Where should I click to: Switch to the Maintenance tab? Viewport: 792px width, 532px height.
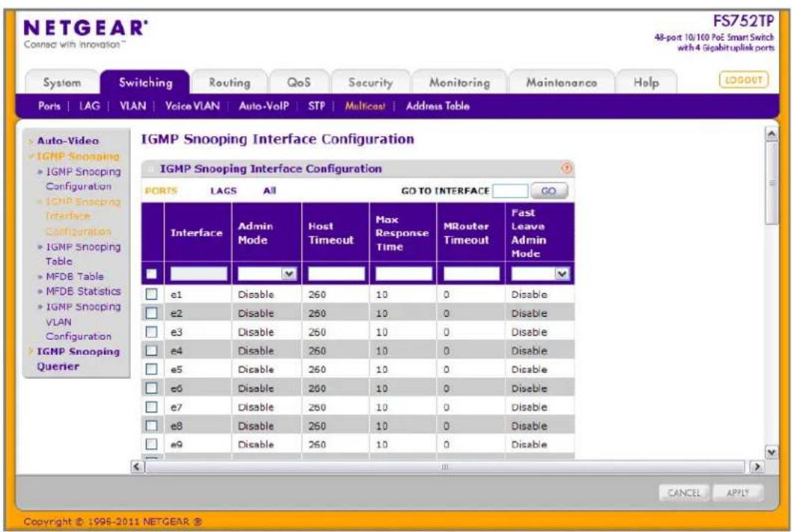pos(562,82)
